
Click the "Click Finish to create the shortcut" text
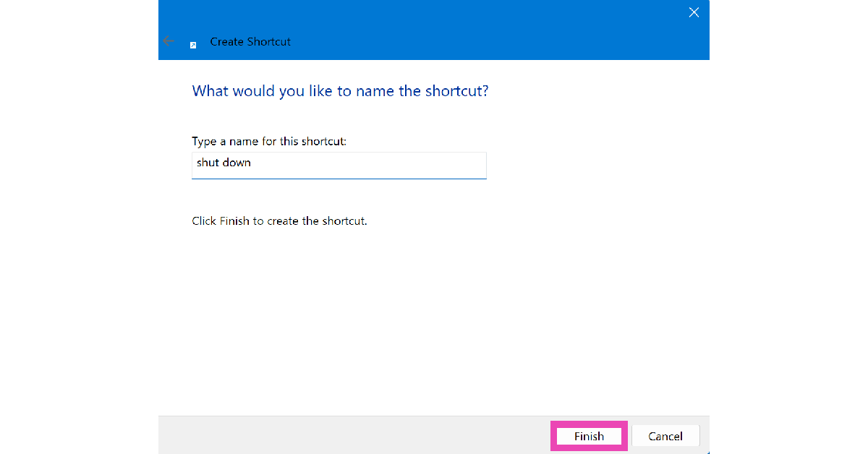(x=279, y=221)
